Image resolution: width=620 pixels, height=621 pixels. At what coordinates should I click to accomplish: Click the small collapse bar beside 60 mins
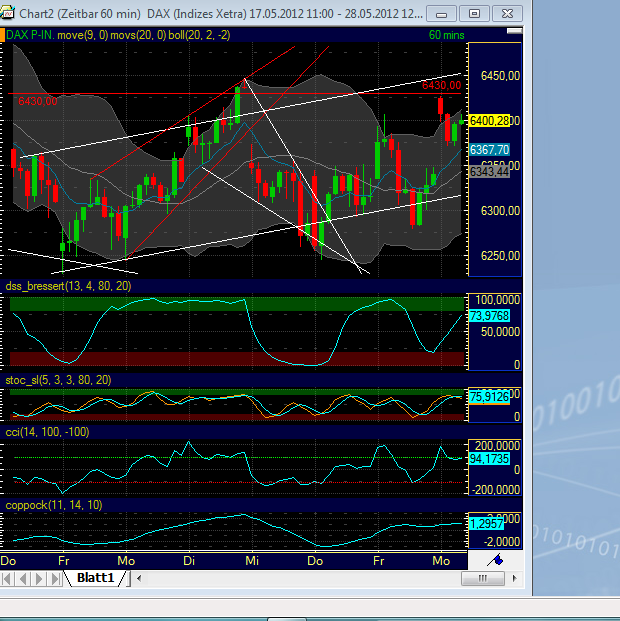click(x=514, y=31)
